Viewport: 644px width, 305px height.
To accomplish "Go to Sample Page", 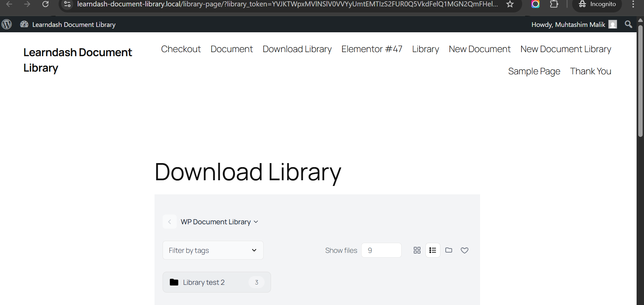I will pos(534,71).
